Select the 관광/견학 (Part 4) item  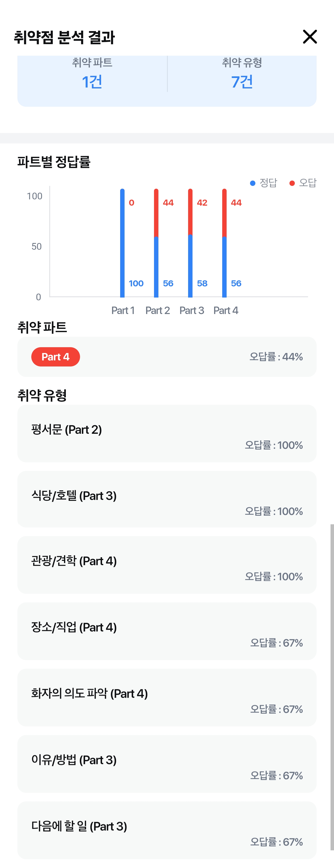click(167, 565)
